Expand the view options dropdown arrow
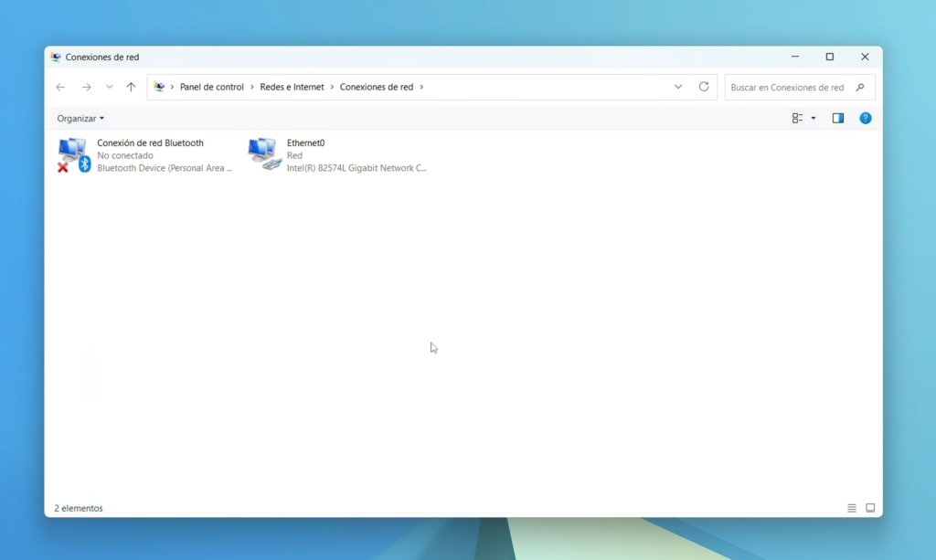Image resolution: width=936 pixels, height=560 pixels. coord(814,118)
